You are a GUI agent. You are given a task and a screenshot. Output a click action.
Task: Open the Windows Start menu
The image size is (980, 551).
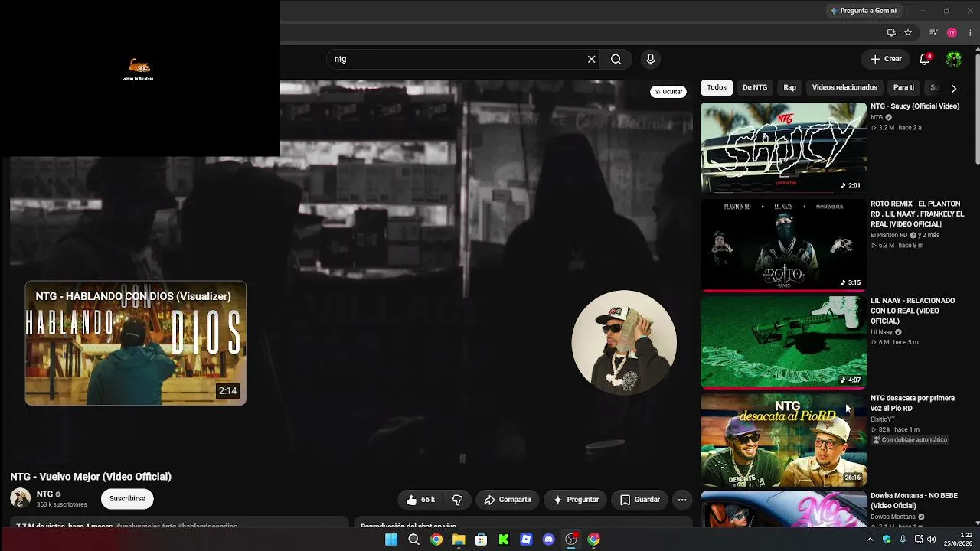[x=391, y=540]
